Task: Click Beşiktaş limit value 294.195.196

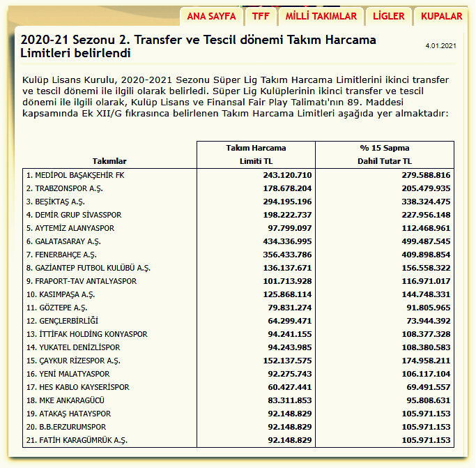Action: pyautogui.click(x=287, y=202)
